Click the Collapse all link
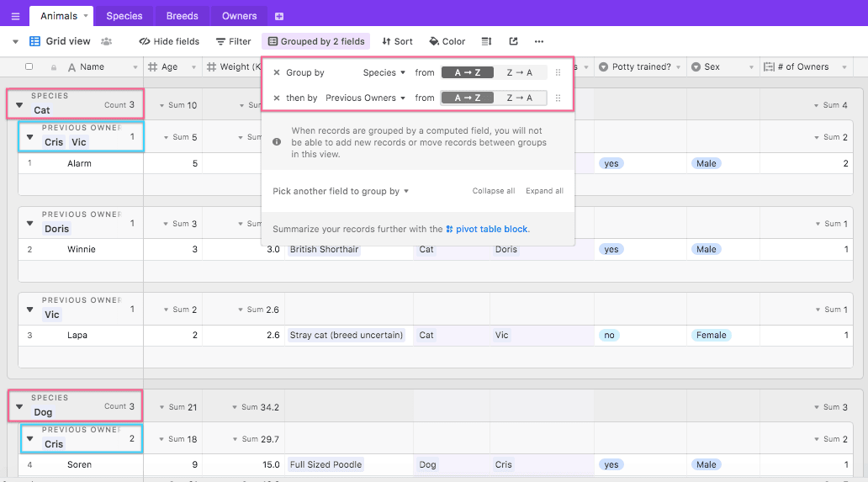Image resolution: width=868 pixels, height=482 pixels. point(494,192)
